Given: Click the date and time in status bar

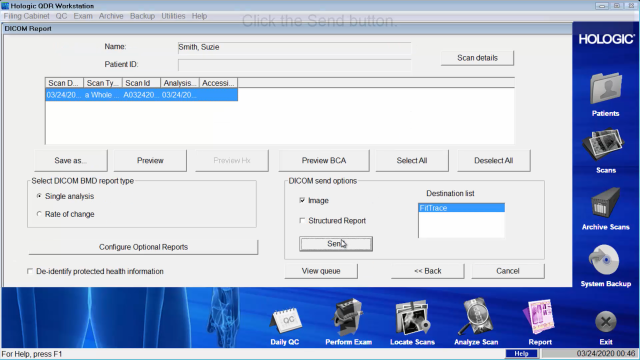Looking at the screenshot, I should pyautogui.click(x=606, y=353).
